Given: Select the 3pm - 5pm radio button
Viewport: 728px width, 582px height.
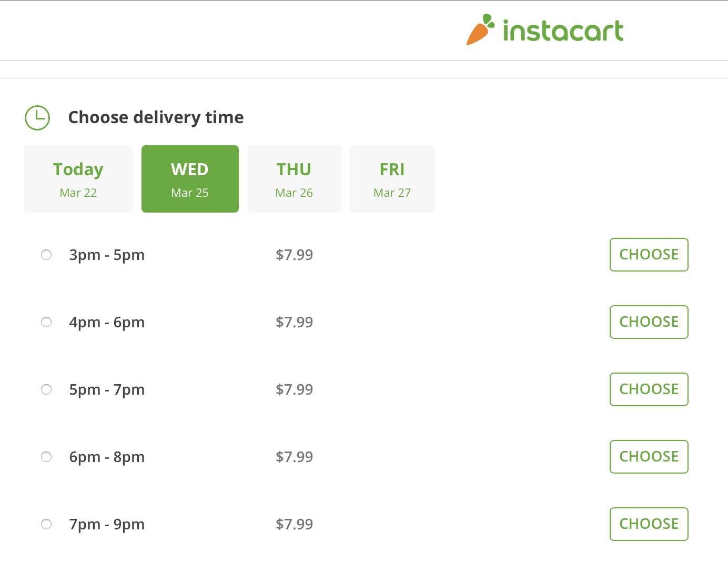Looking at the screenshot, I should [x=46, y=255].
